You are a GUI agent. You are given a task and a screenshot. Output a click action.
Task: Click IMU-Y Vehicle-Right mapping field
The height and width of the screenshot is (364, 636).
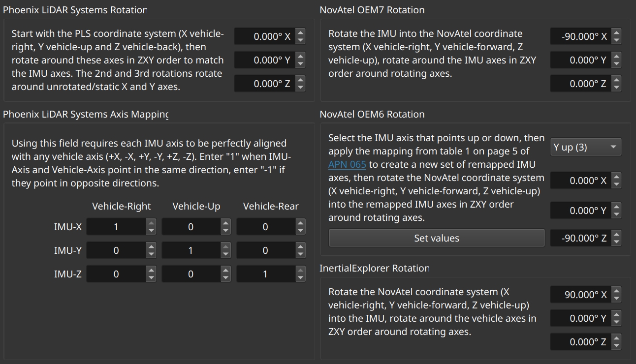[x=116, y=250]
